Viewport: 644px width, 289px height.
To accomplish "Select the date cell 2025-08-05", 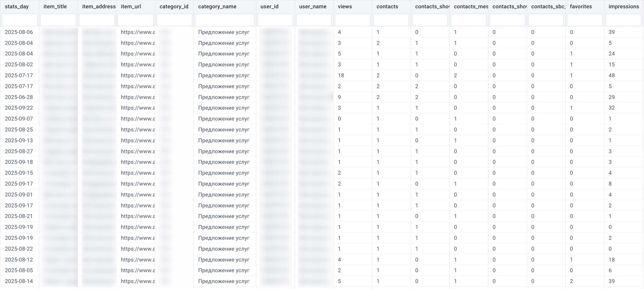I will click(19, 270).
